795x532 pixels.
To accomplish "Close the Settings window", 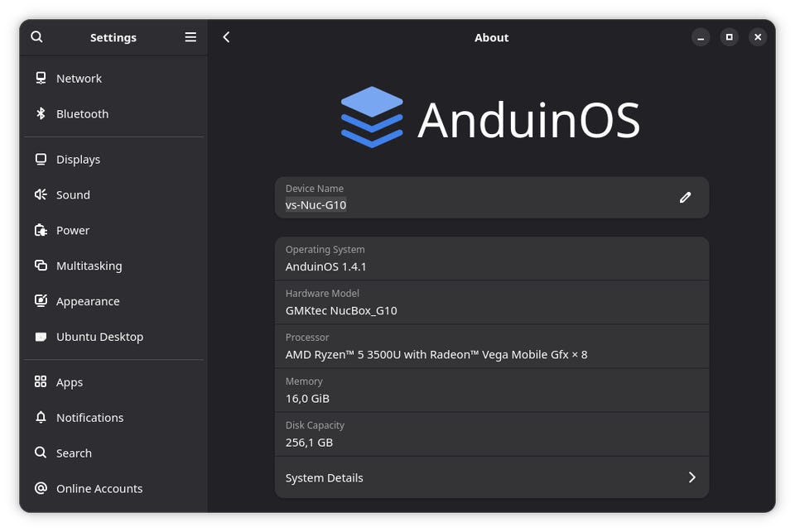I will tap(758, 37).
